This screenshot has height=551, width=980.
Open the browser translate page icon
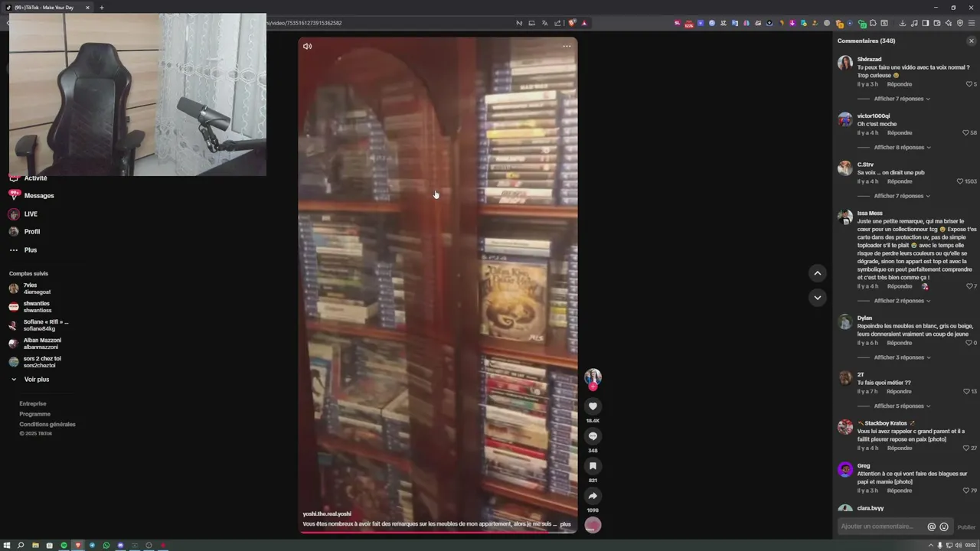point(545,23)
